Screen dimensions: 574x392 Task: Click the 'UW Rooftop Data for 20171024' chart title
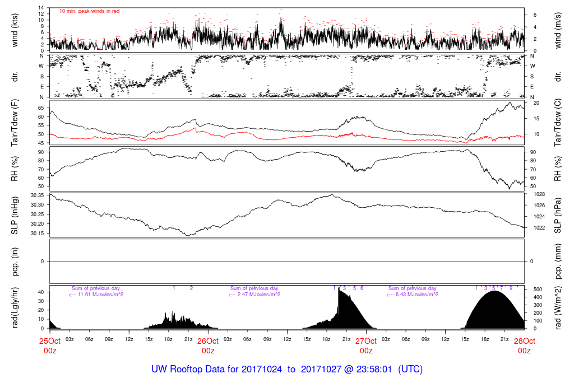pos(217,369)
